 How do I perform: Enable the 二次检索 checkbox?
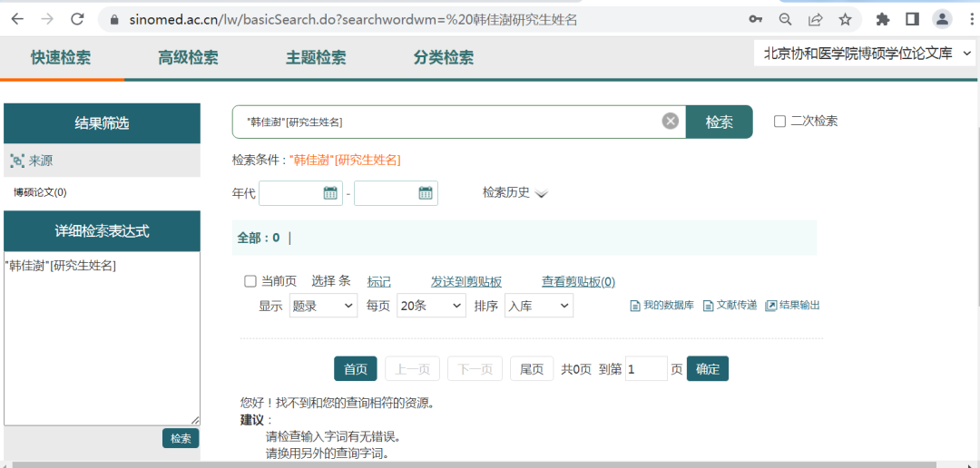[779, 122]
